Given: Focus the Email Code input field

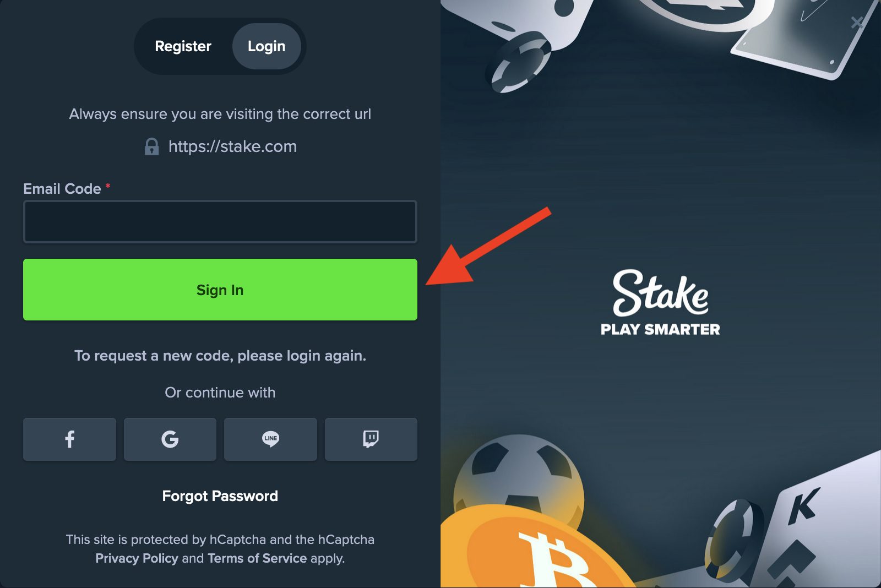Looking at the screenshot, I should point(220,221).
